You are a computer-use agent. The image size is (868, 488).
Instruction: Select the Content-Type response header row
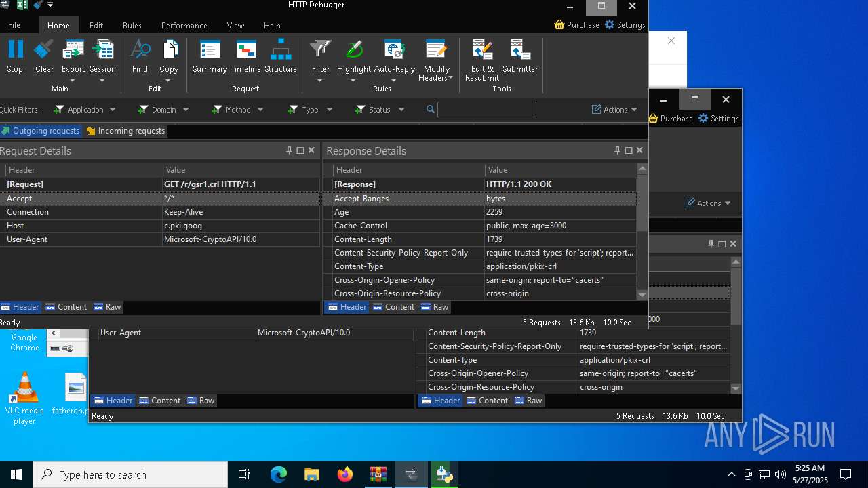(x=480, y=266)
